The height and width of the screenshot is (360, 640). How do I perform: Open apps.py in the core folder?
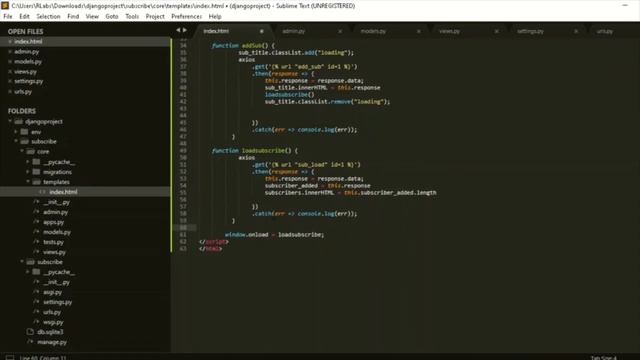pyautogui.click(x=53, y=222)
